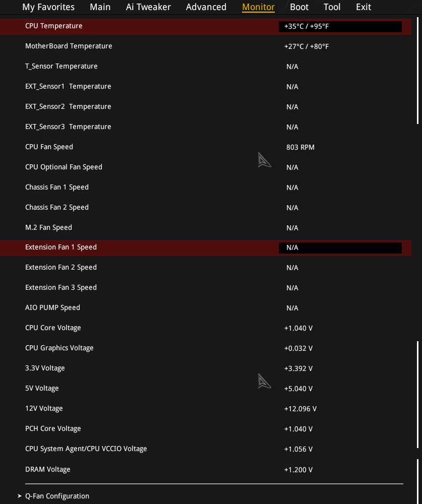This screenshot has width=422, height=504.
Task: Select the AIO PUMP Speed item
Action: (x=52, y=307)
